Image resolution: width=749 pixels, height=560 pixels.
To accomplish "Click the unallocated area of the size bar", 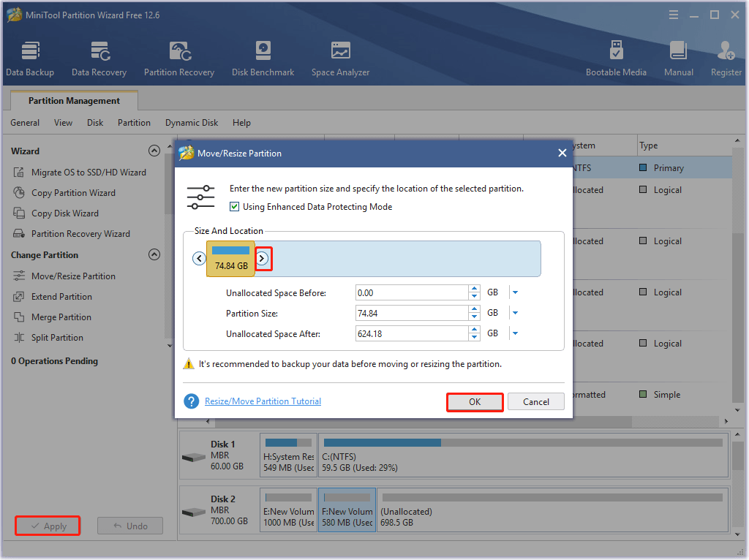I will pos(406,259).
